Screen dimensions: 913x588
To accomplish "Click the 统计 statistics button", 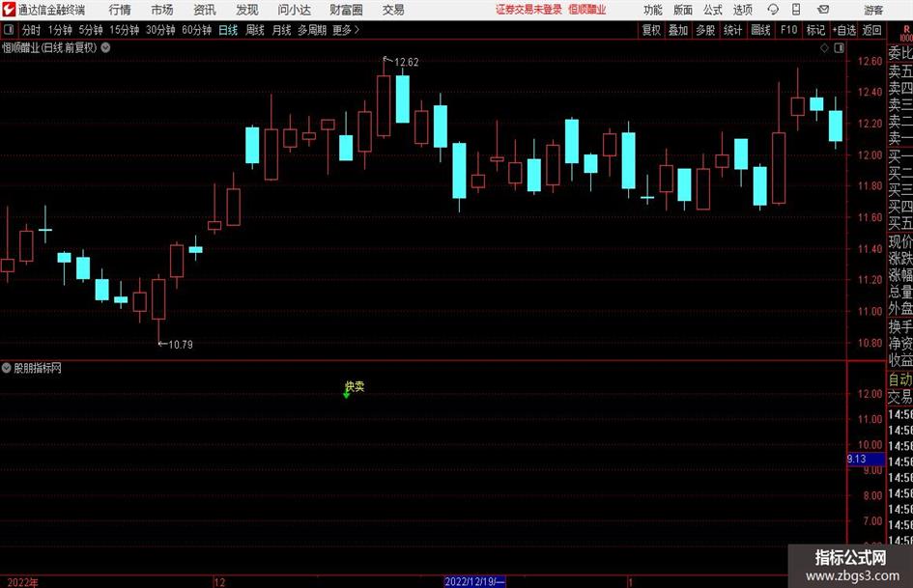I will point(732,30).
